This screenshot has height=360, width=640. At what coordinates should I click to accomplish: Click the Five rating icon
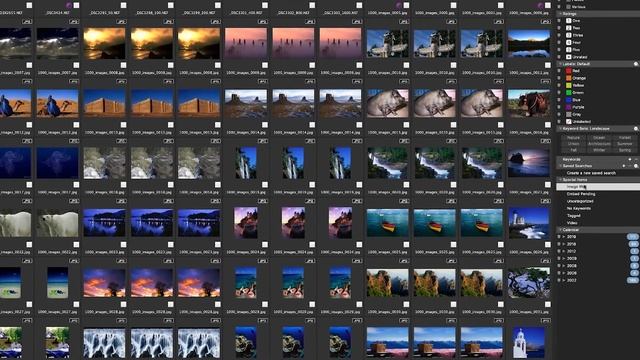point(569,50)
